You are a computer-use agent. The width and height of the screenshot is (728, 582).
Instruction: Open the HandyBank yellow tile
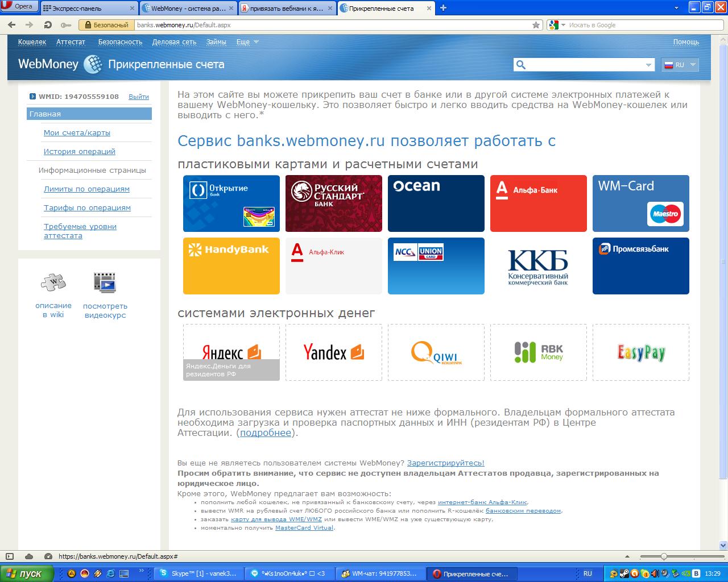(x=231, y=266)
